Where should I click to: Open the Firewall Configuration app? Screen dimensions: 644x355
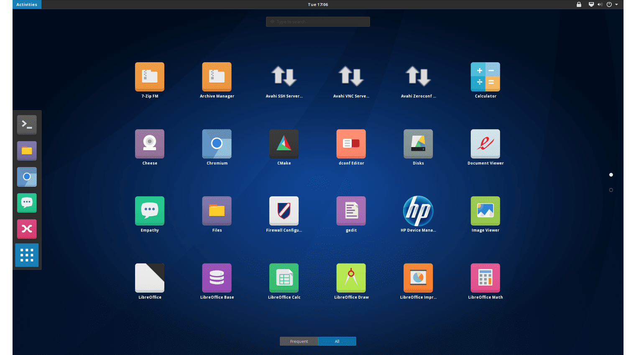tap(284, 211)
